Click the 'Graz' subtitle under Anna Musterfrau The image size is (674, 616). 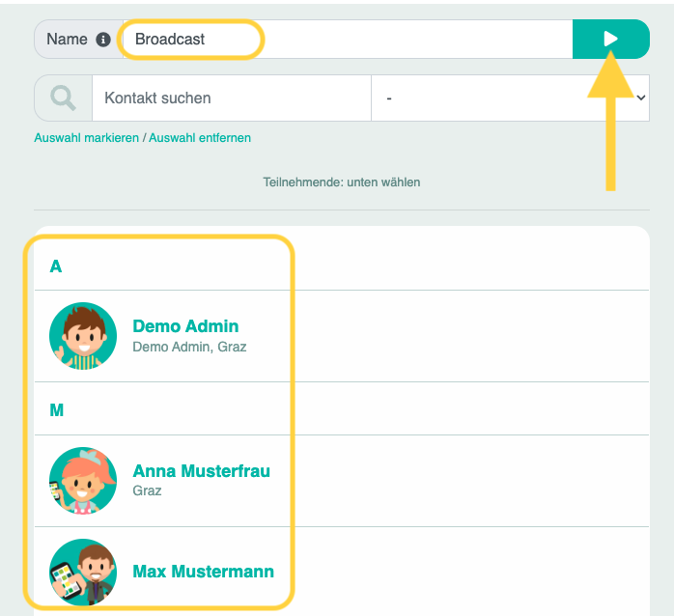pyautogui.click(x=147, y=490)
